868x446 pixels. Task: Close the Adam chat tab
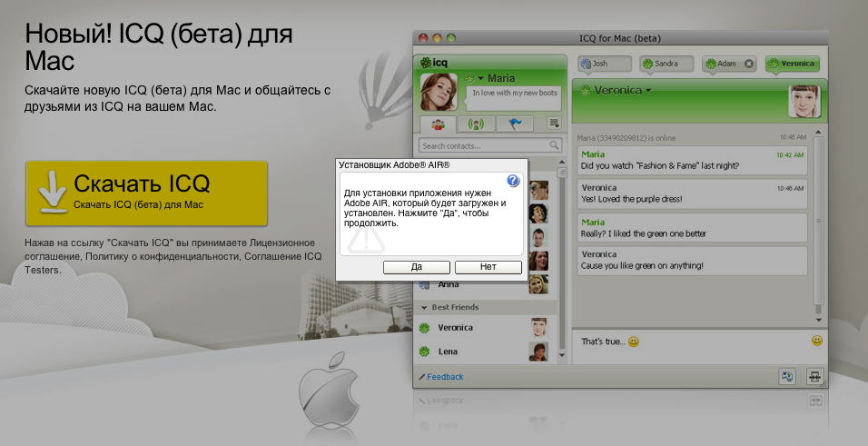[x=749, y=64]
